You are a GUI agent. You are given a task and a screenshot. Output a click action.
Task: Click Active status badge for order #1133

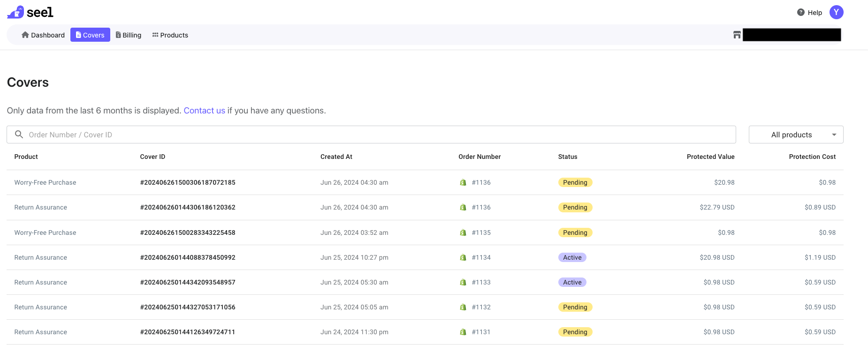coord(572,282)
